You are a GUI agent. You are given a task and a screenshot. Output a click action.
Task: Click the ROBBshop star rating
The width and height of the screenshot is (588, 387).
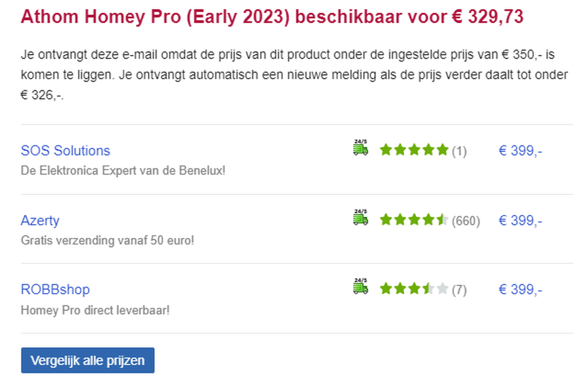pos(414,289)
